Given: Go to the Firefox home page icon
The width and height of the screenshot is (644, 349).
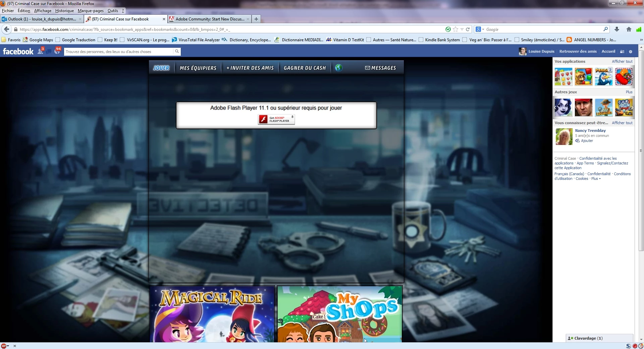Looking at the screenshot, I should click(629, 29).
